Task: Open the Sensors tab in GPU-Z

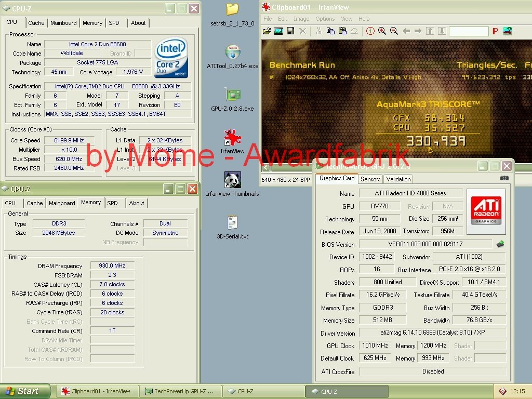Action: click(x=370, y=179)
